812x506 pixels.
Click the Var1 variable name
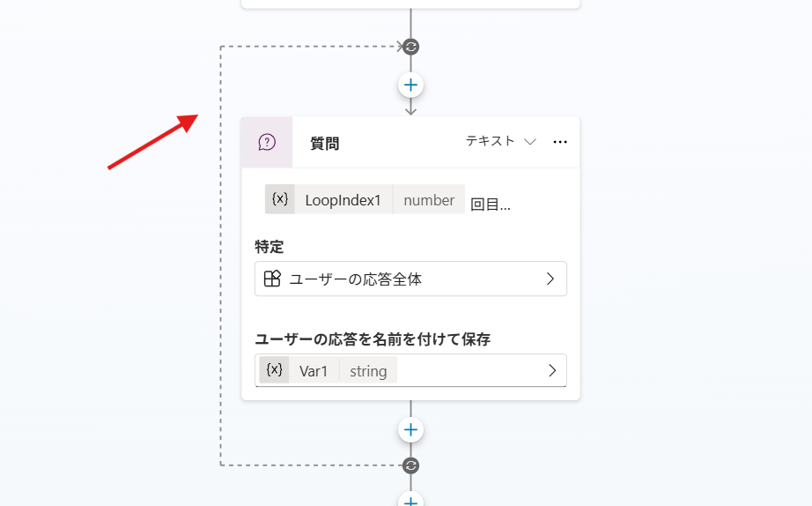(x=314, y=371)
